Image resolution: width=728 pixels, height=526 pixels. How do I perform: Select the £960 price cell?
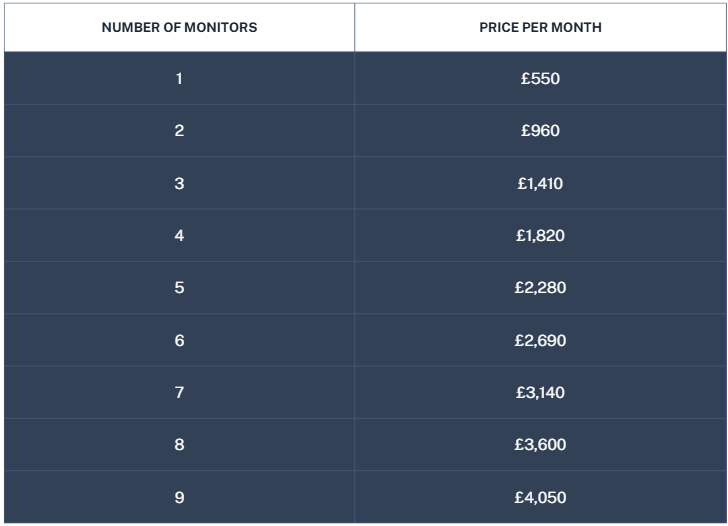[x=540, y=130]
